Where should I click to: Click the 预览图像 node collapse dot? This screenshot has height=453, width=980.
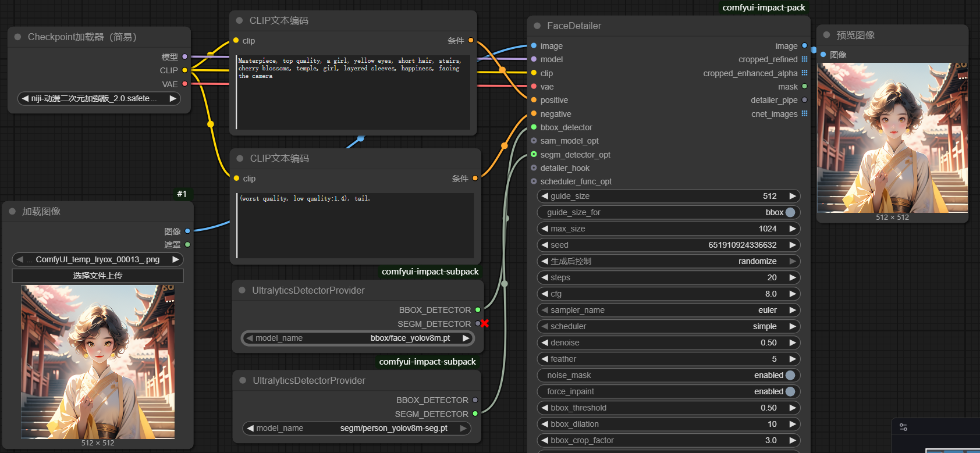click(x=826, y=35)
